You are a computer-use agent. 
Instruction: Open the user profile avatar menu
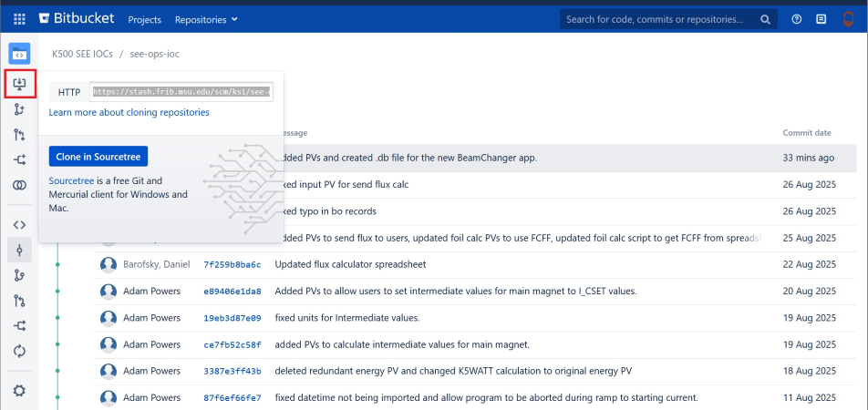[848, 19]
